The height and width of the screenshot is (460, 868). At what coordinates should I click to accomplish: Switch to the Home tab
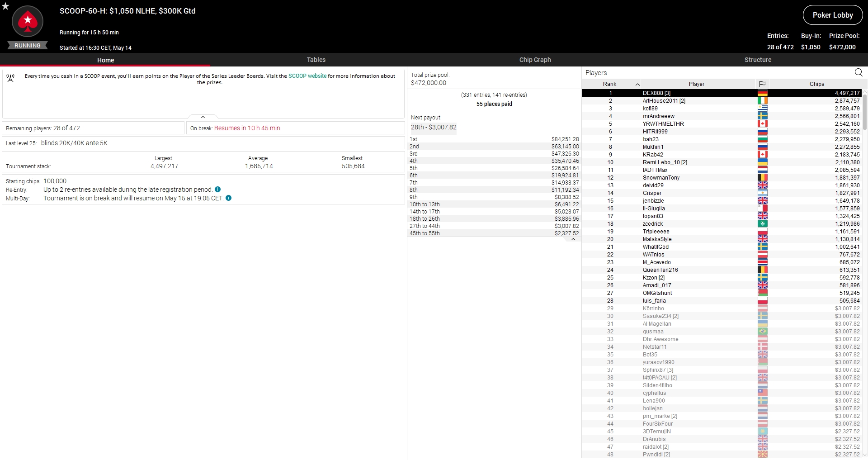[x=105, y=60]
